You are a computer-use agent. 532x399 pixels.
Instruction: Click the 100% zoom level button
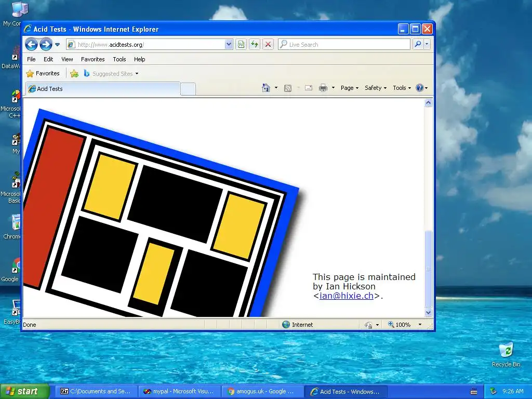click(400, 325)
